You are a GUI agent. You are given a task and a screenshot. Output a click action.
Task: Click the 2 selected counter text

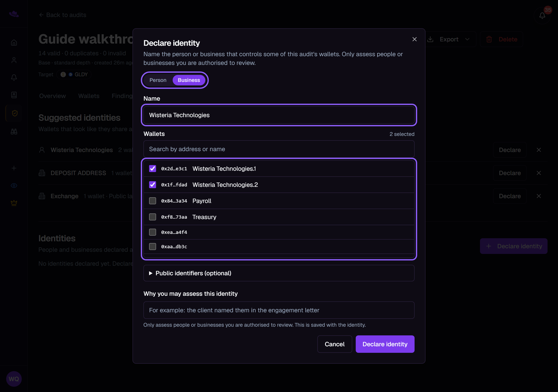[402, 134]
